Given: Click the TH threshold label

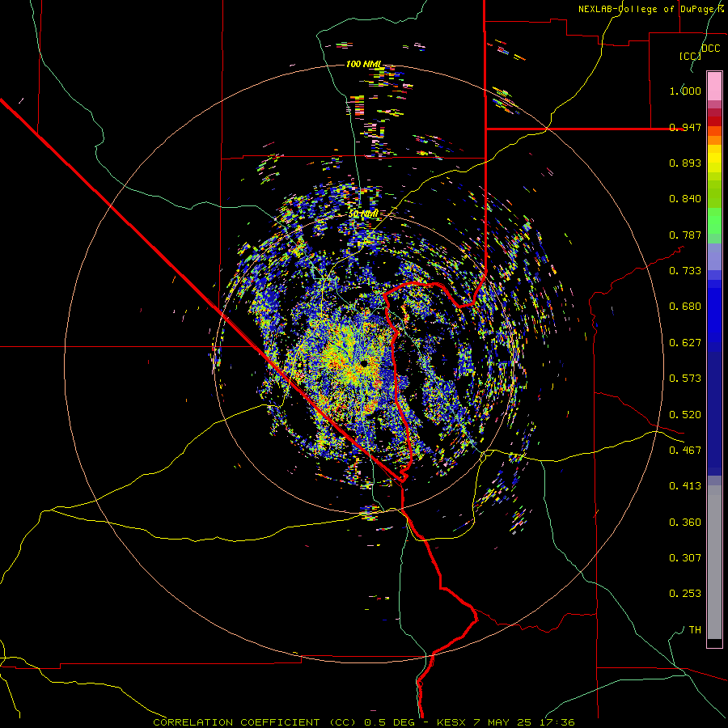Looking at the screenshot, I should (x=695, y=630).
